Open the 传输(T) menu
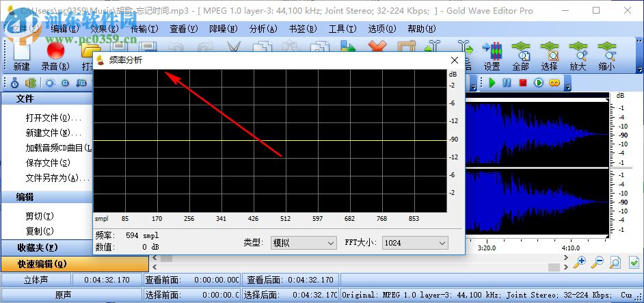 tap(144, 29)
